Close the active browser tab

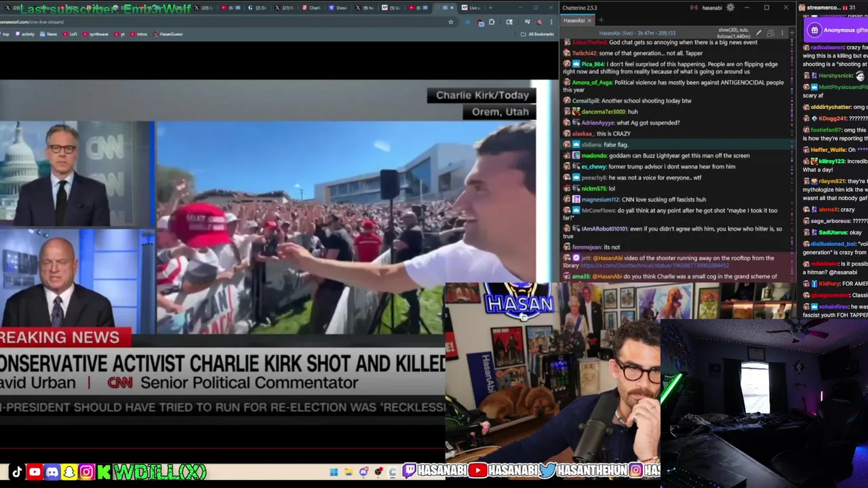tap(452, 7)
